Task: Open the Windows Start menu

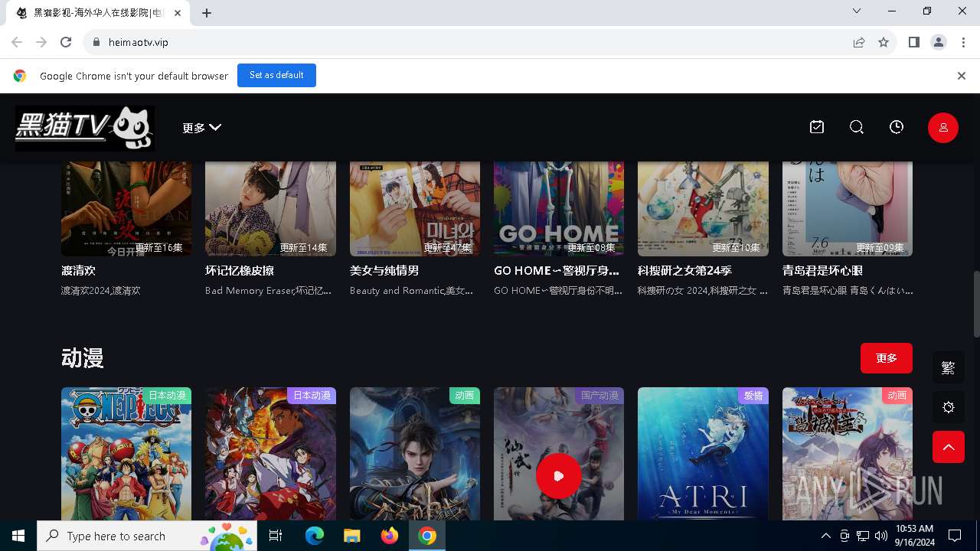Action: pos(18,536)
